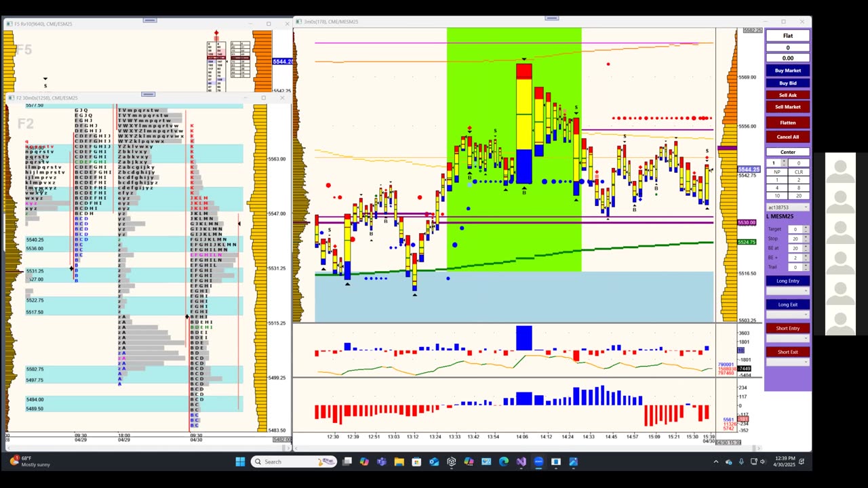Click the Short Entry button
Screen dimensions: 868x488
point(787,328)
